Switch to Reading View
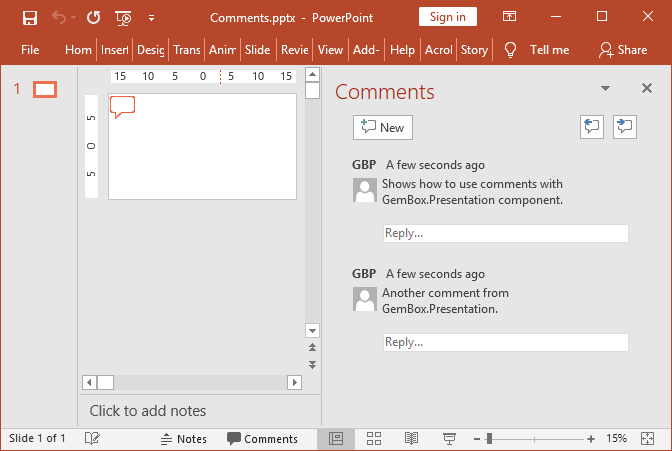672x451 pixels. click(x=411, y=438)
